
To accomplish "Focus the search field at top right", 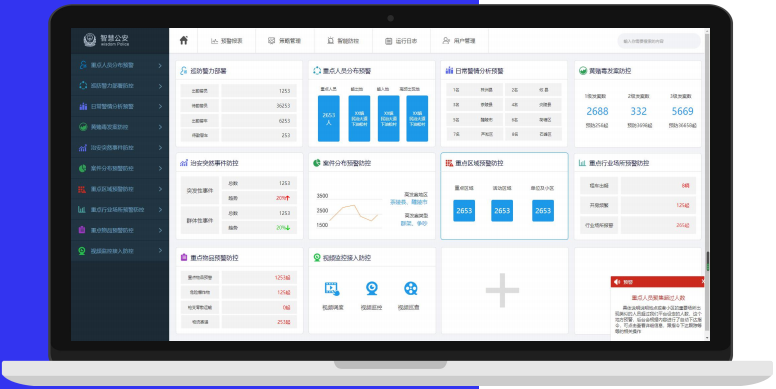I will (659, 41).
